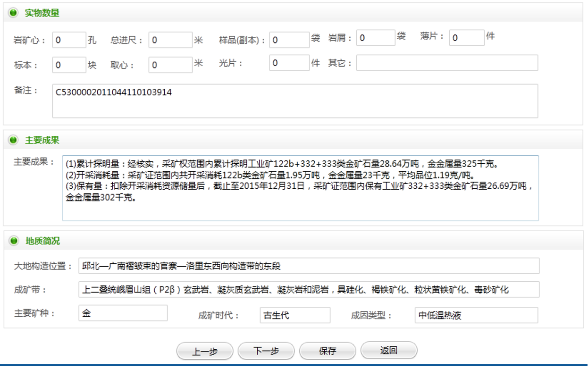Click the green icon beside 地质简况 header
The image size is (588, 370).
(13, 241)
